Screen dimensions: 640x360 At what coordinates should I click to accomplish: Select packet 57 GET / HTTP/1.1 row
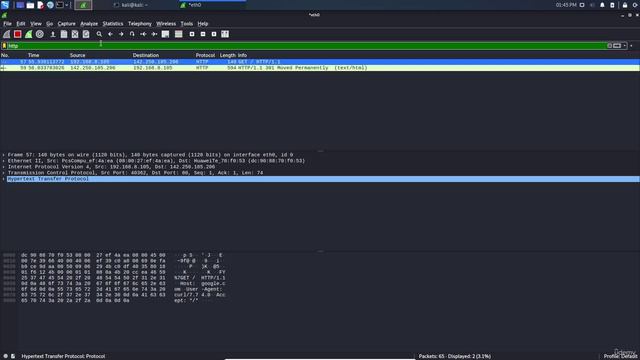click(x=320, y=62)
